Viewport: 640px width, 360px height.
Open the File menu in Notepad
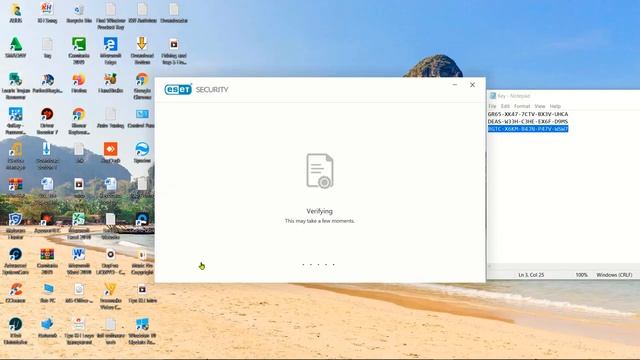click(492, 106)
